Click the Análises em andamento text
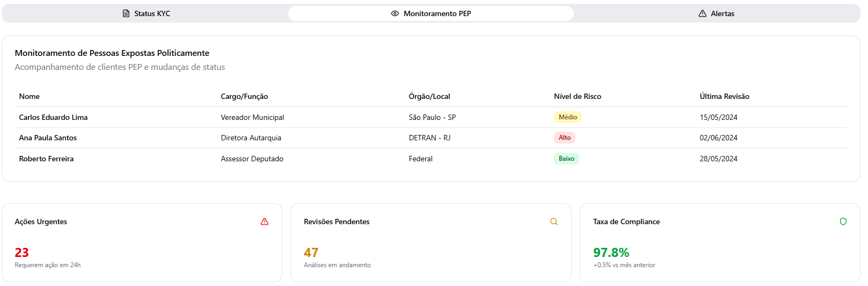Viewport: 868px width, 286px height. click(337, 265)
